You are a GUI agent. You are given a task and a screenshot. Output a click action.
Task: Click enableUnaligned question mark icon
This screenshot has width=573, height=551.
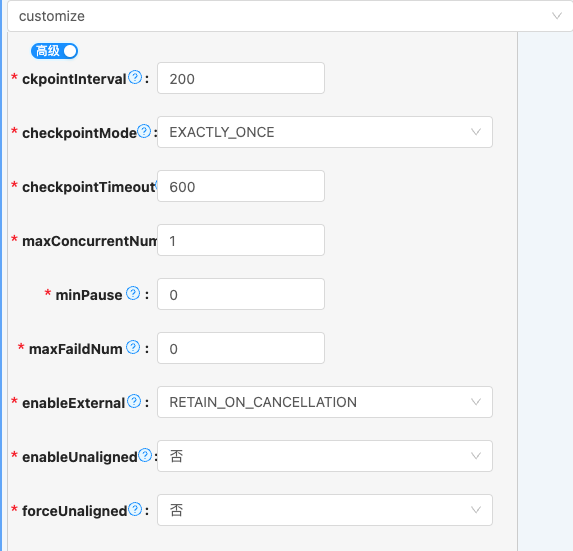tap(145, 455)
